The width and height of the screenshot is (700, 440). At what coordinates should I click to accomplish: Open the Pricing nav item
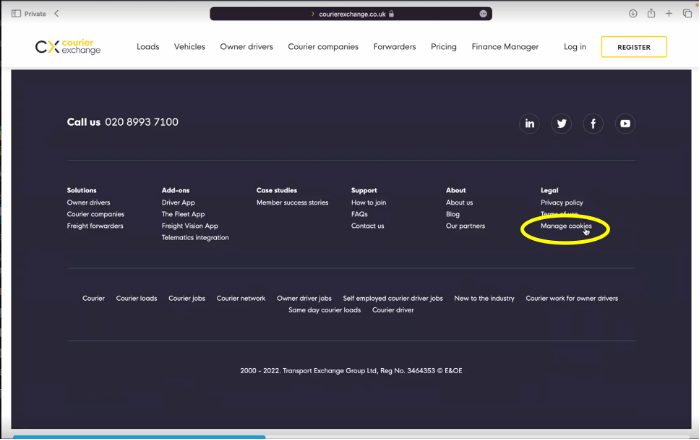[443, 46]
